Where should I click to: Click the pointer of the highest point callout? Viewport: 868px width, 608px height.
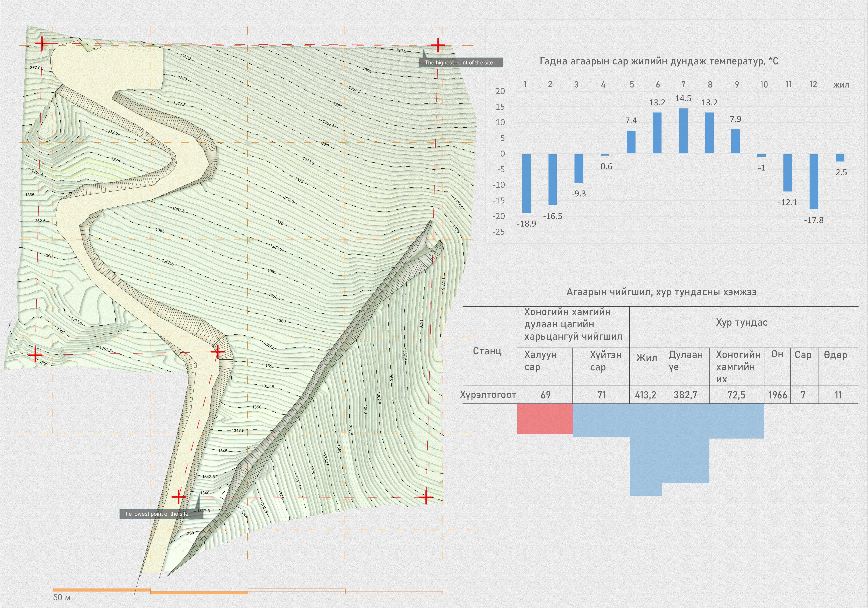424,54
